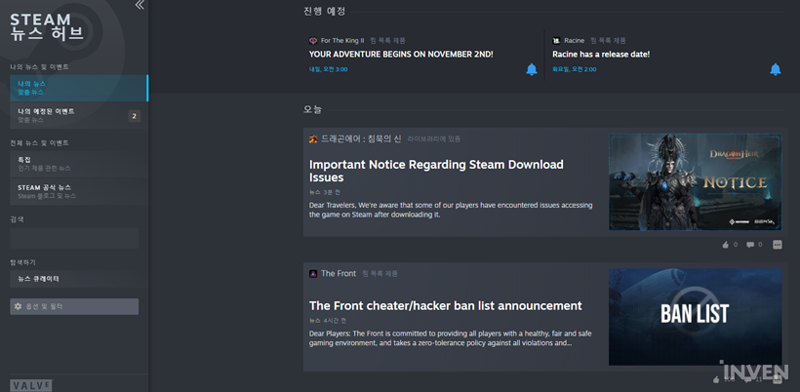Select 나의 뉴스 tab

[79, 88]
